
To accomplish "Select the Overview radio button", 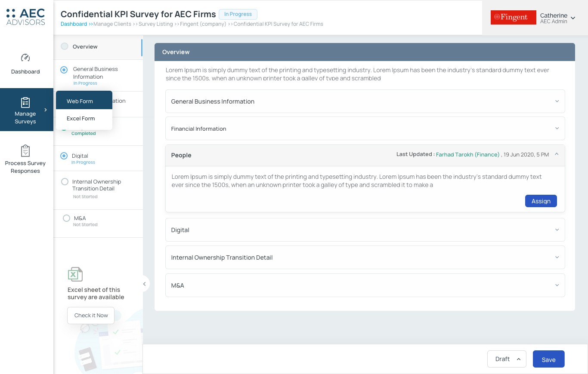I will (65, 46).
